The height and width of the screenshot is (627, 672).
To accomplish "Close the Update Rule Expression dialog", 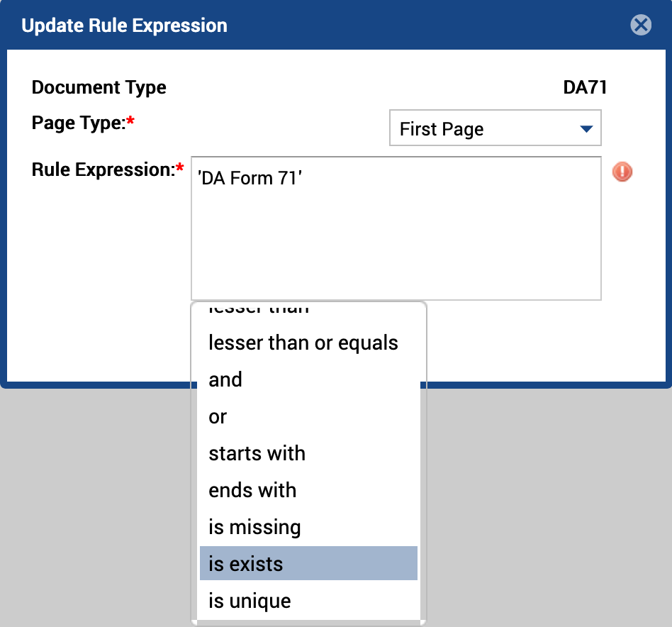I will pos(641,25).
